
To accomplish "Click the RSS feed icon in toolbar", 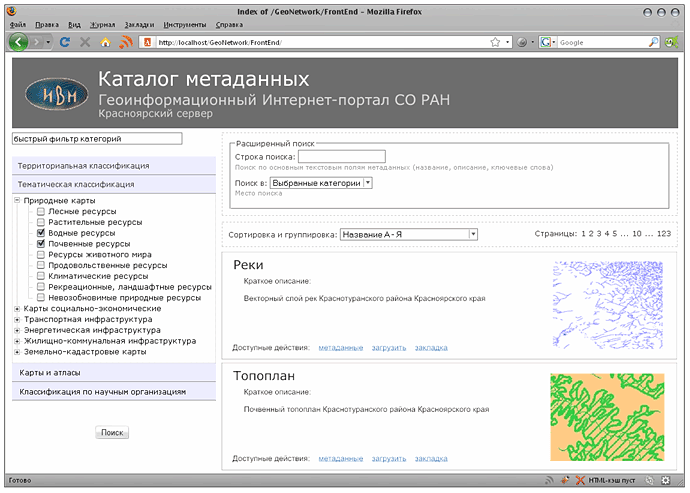I will pyautogui.click(x=126, y=43).
